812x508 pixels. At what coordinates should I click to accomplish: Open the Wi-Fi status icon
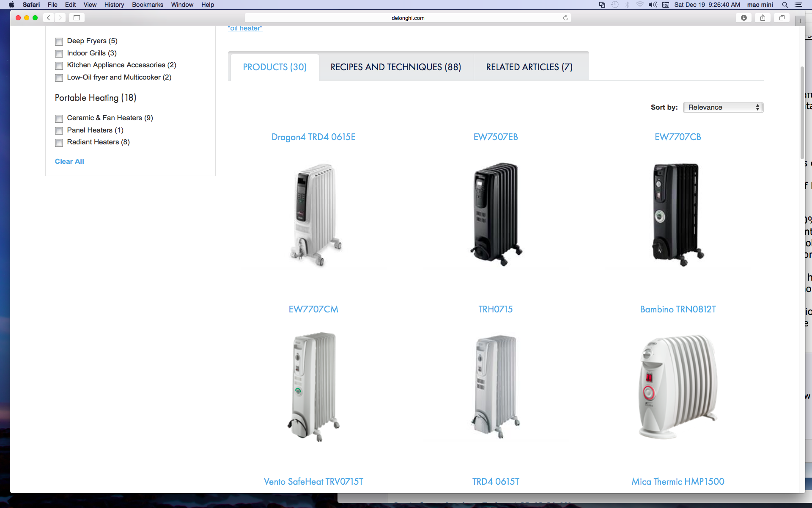click(640, 5)
